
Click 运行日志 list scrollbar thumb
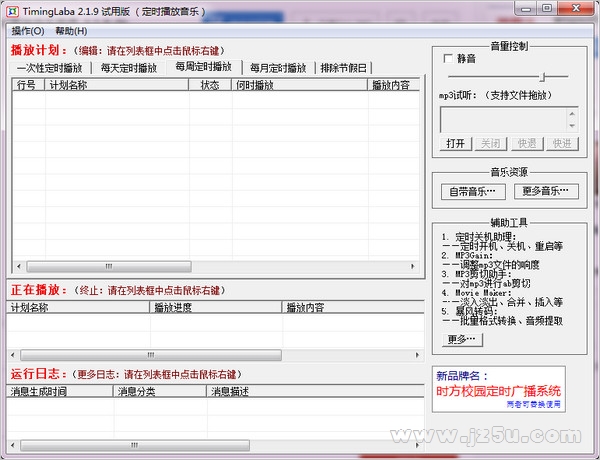pos(135,445)
